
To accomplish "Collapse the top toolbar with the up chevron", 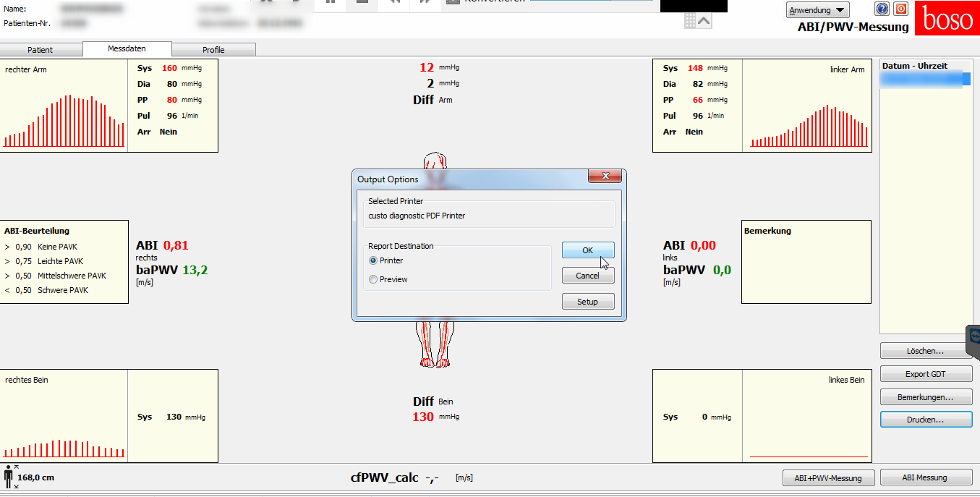I will (x=704, y=22).
